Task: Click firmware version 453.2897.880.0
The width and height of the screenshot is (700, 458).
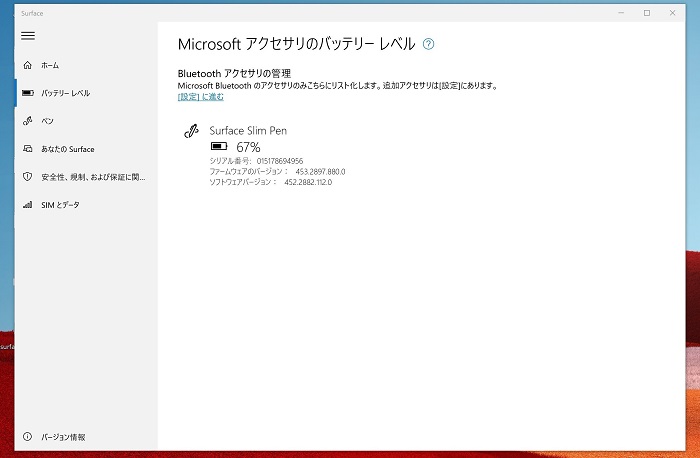Action: pyautogui.click(x=320, y=171)
